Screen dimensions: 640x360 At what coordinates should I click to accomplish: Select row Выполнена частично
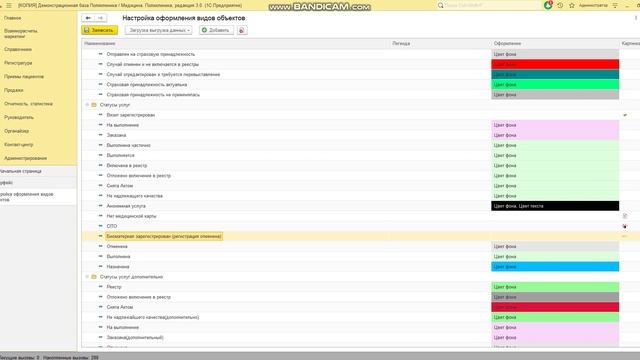tap(129, 145)
